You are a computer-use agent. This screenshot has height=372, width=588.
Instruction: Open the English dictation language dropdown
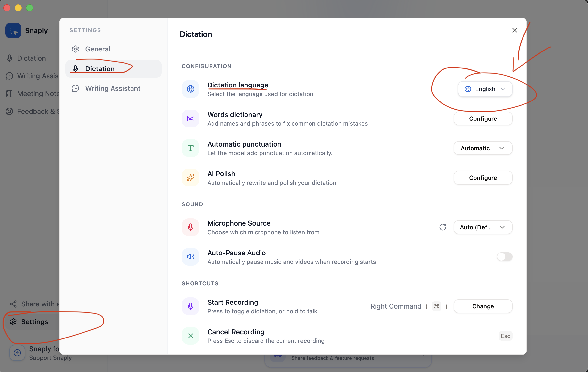(485, 89)
